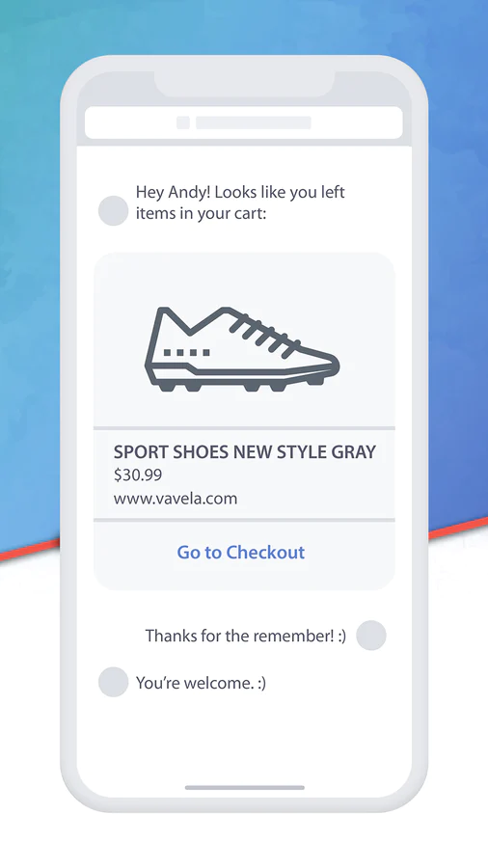The height and width of the screenshot is (868, 488).
Task: Click the small square placeholder in top bar
Action: (182, 122)
